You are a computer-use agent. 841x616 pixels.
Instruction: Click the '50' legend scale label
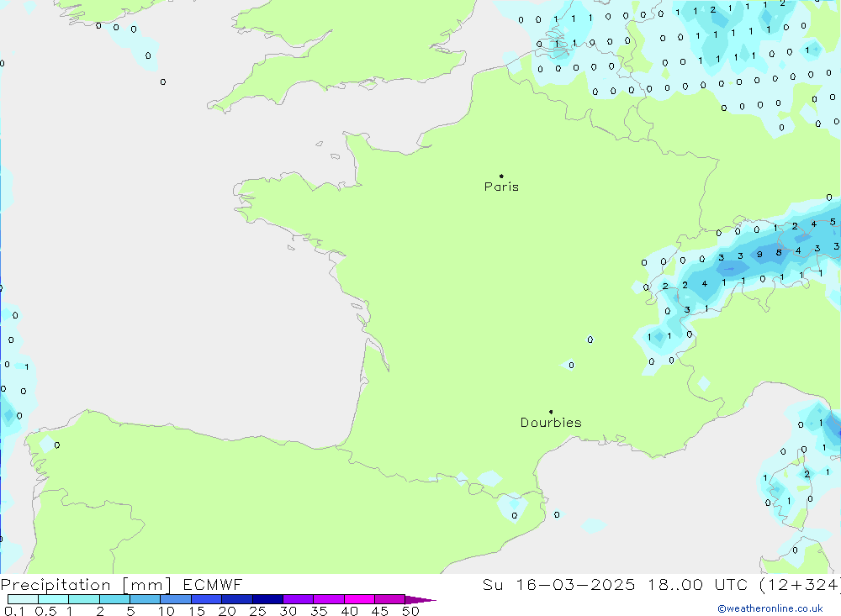point(410,611)
